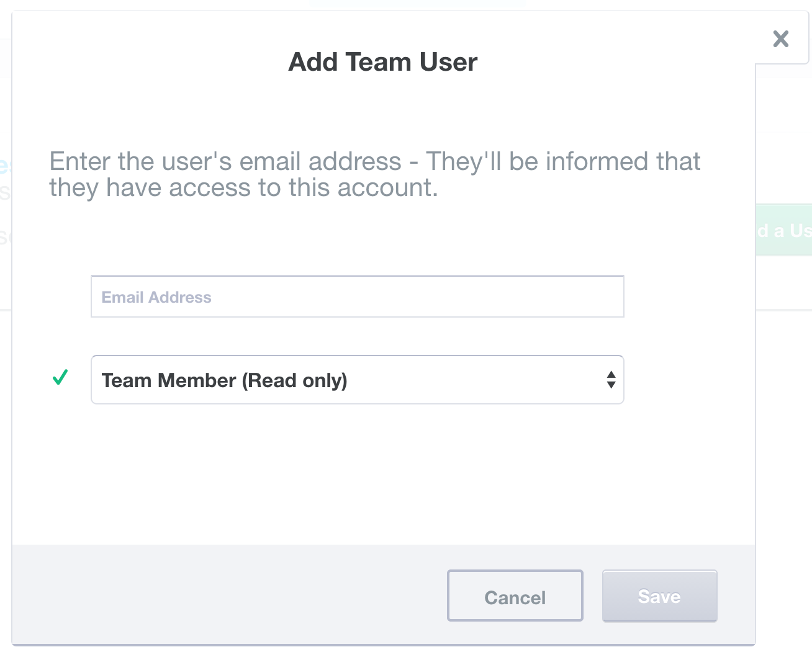Click the Add Team User heading
Viewport: 812px width, 665px height.
(383, 62)
